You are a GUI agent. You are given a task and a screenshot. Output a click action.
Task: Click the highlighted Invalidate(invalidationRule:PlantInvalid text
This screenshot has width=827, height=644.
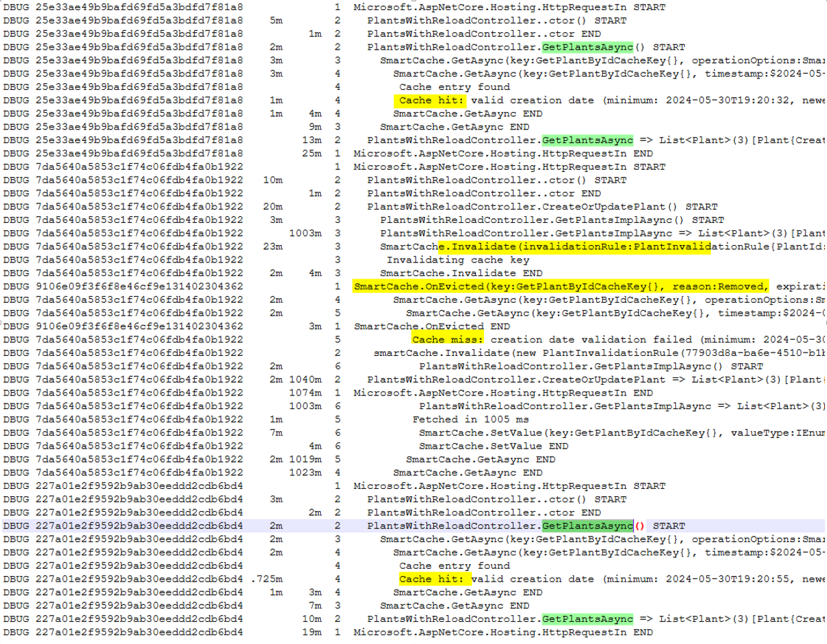coord(575,246)
